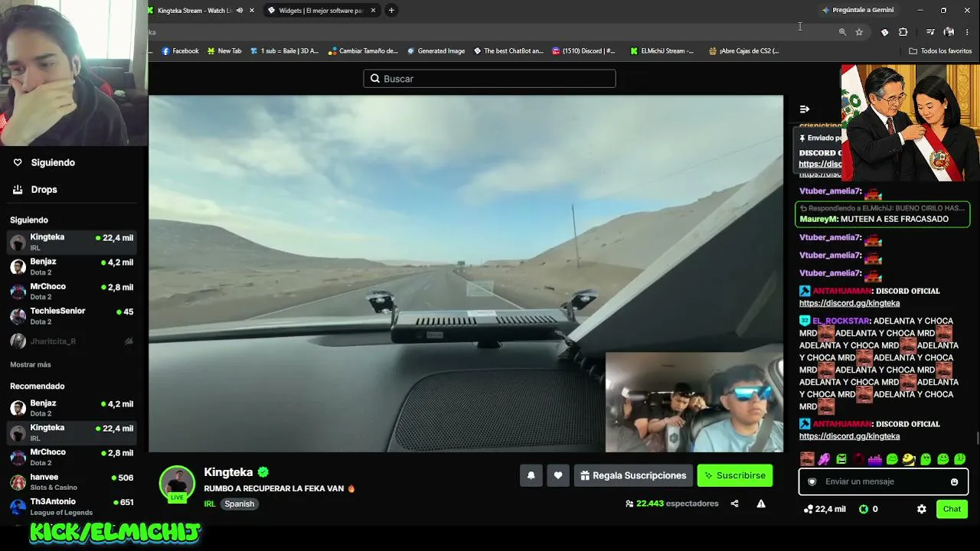Open a new browser tab
The height and width of the screenshot is (551, 980).
click(x=391, y=11)
